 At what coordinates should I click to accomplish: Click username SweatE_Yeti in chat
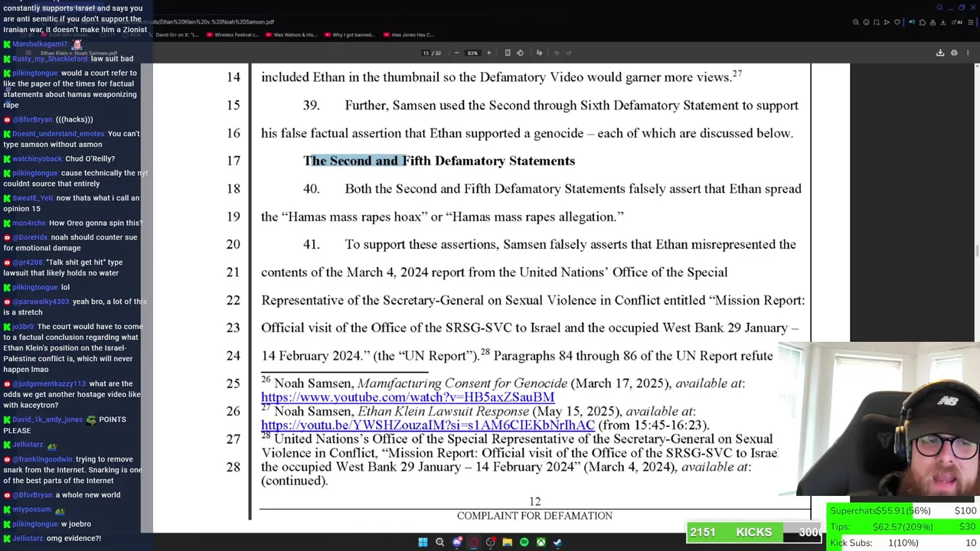(32, 198)
